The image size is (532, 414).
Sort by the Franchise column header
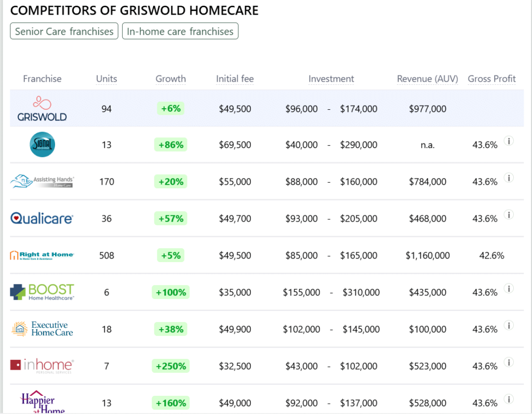42,79
